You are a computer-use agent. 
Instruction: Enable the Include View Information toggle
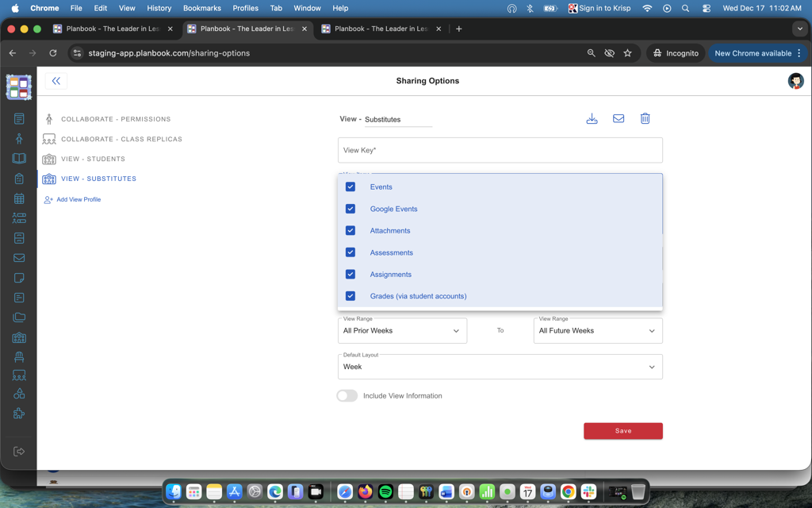click(347, 395)
